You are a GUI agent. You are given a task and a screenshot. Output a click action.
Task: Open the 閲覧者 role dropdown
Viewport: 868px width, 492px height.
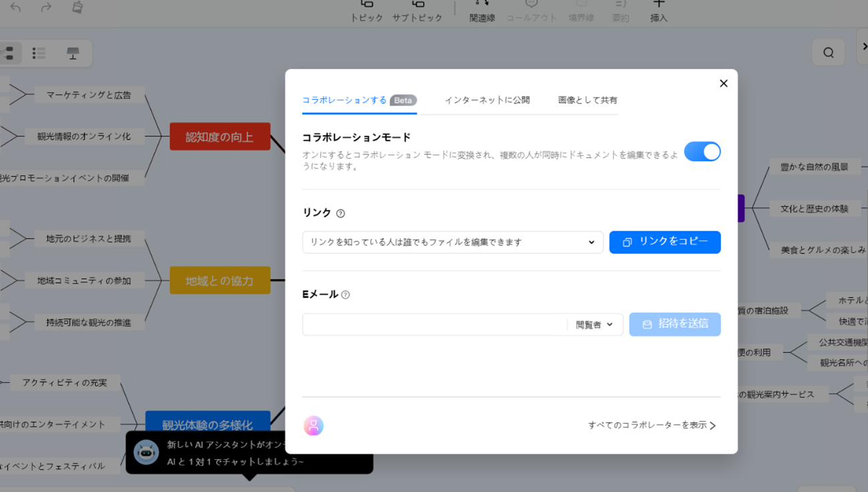point(595,325)
